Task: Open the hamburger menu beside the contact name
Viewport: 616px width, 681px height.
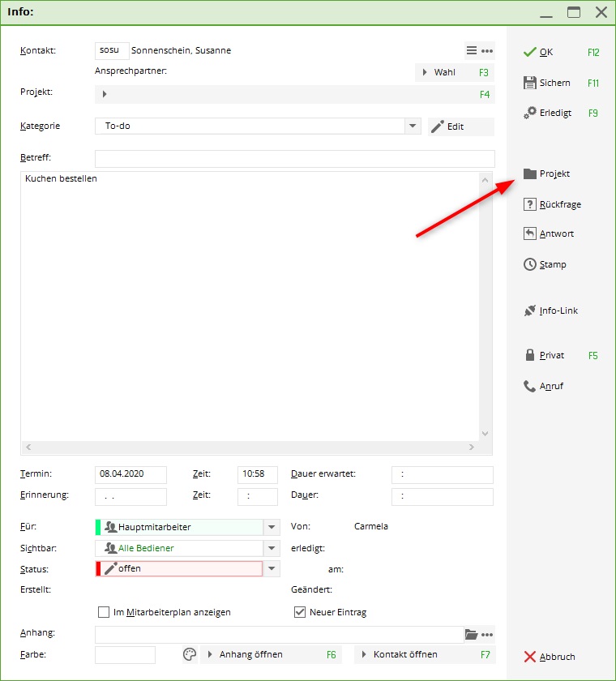Action: click(472, 50)
